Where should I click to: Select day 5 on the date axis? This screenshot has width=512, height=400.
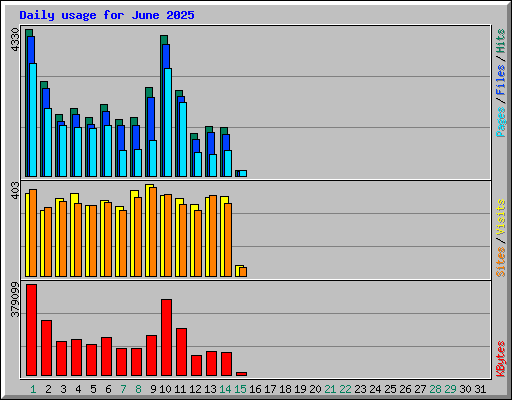(x=93, y=389)
